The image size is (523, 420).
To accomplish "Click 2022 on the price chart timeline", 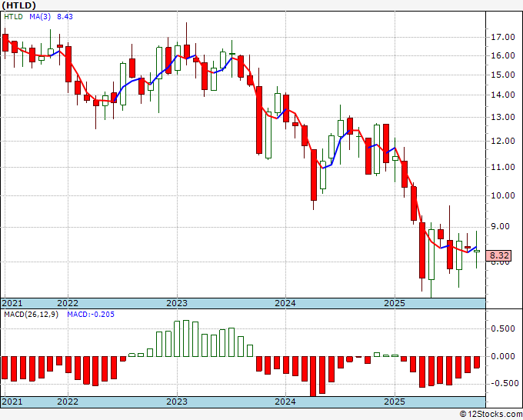I will pos(68,303).
